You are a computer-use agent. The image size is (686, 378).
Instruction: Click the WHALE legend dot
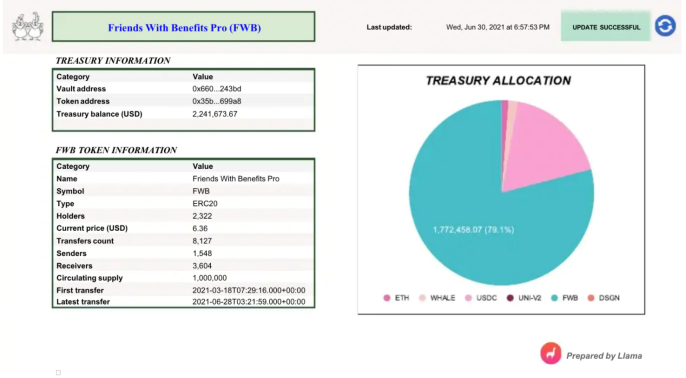pyautogui.click(x=422, y=298)
